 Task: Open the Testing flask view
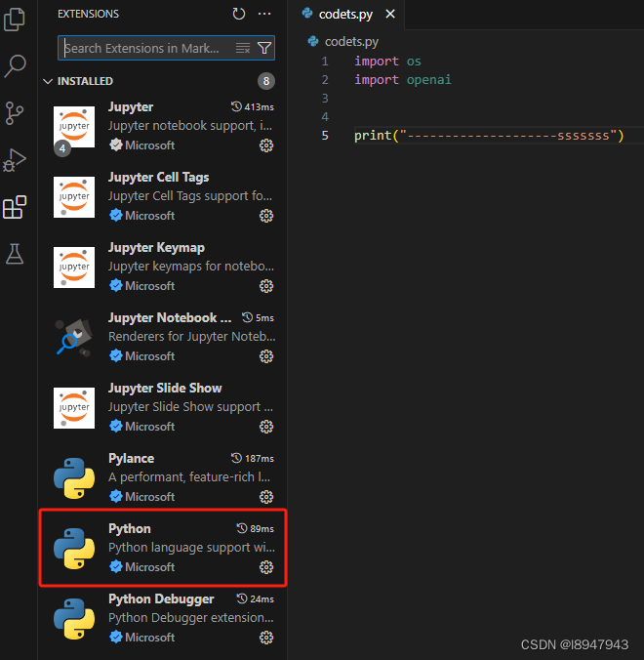pos(15,254)
